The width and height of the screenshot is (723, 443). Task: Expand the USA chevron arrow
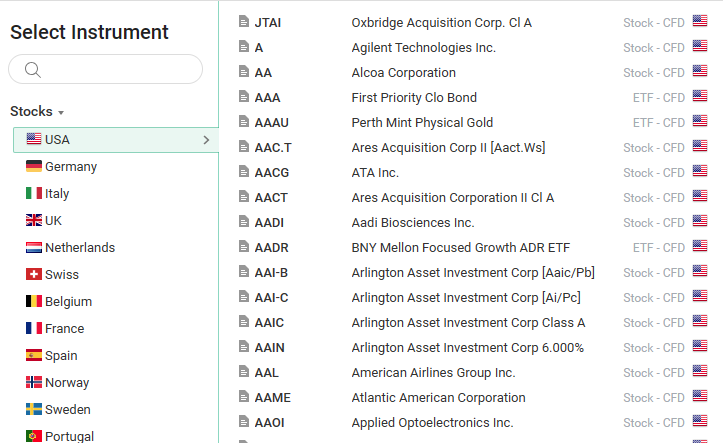pos(206,139)
